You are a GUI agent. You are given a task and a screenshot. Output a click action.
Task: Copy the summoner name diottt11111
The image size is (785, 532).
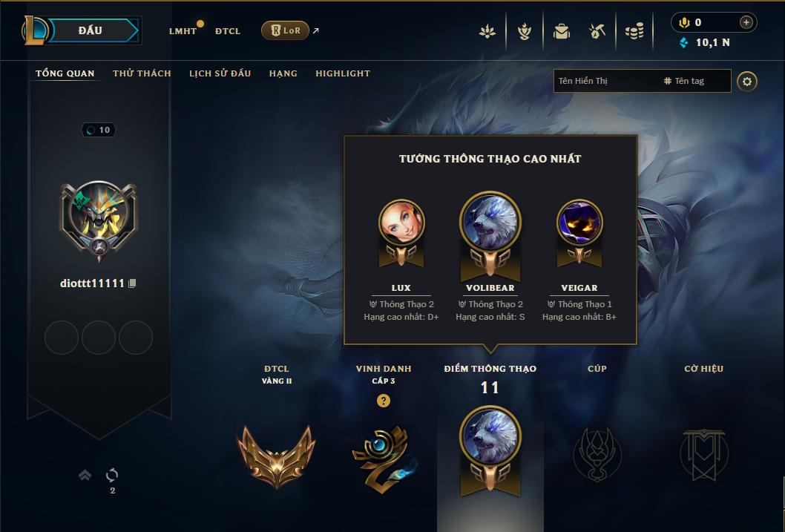[x=132, y=283]
